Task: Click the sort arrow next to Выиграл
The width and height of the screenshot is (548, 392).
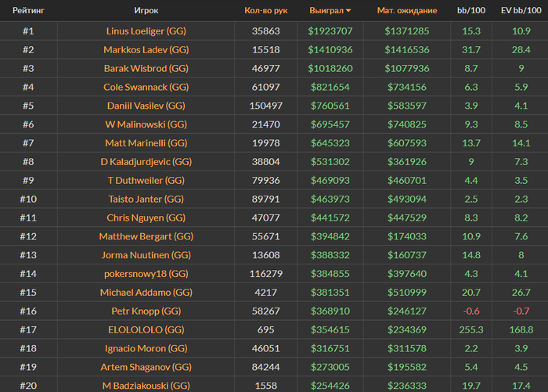Action: 348,11
